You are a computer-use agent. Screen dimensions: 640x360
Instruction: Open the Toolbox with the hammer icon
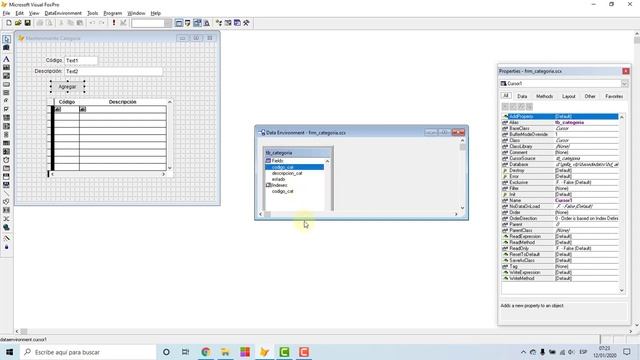click(246, 23)
